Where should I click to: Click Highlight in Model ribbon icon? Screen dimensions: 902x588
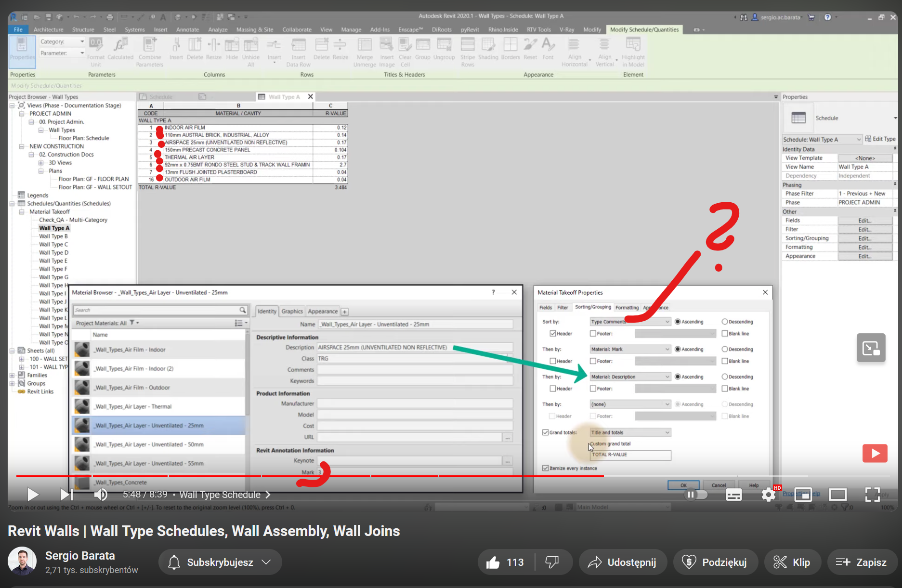(633, 52)
